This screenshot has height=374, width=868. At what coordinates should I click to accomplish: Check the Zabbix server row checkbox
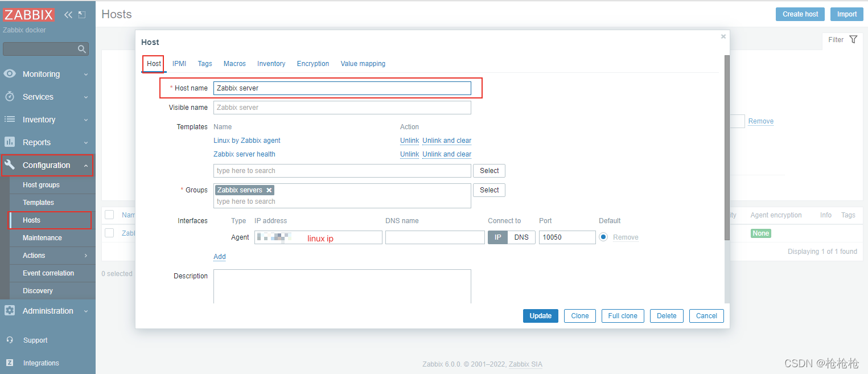click(x=109, y=233)
